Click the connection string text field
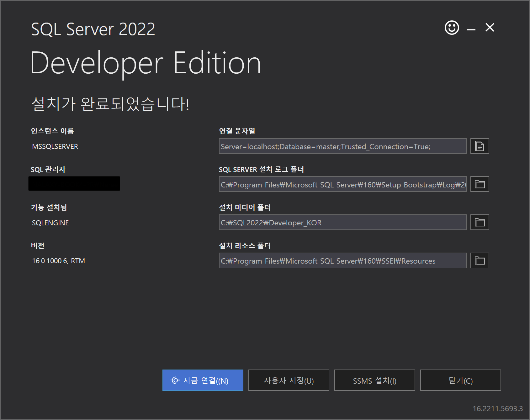The height and width of the screenshot is (420, 530). (342, 146)
